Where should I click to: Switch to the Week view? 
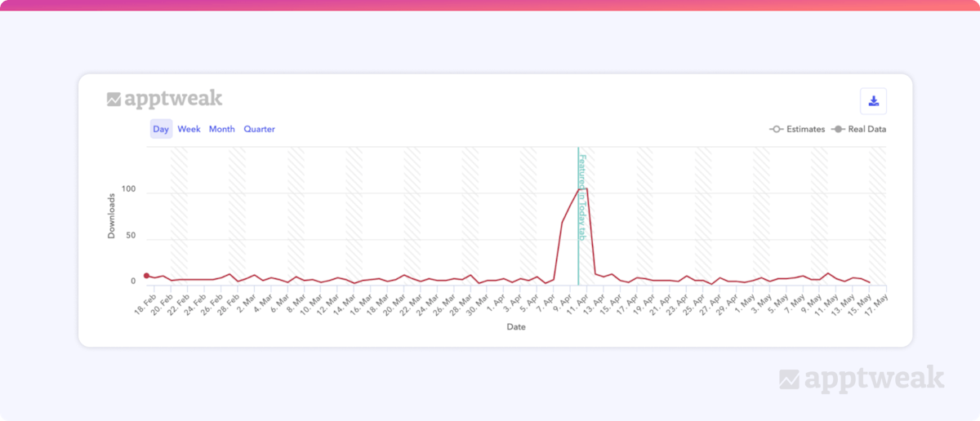(189, 129)
